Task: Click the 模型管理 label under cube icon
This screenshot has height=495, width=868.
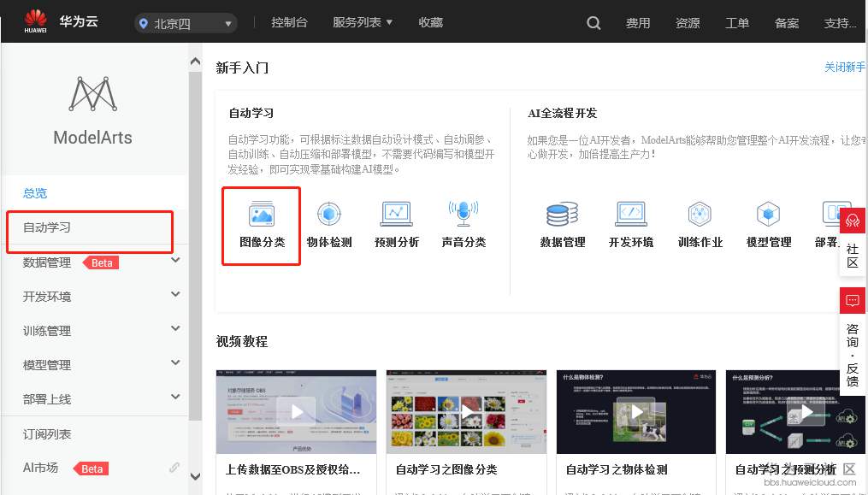Action: point(768,242)
